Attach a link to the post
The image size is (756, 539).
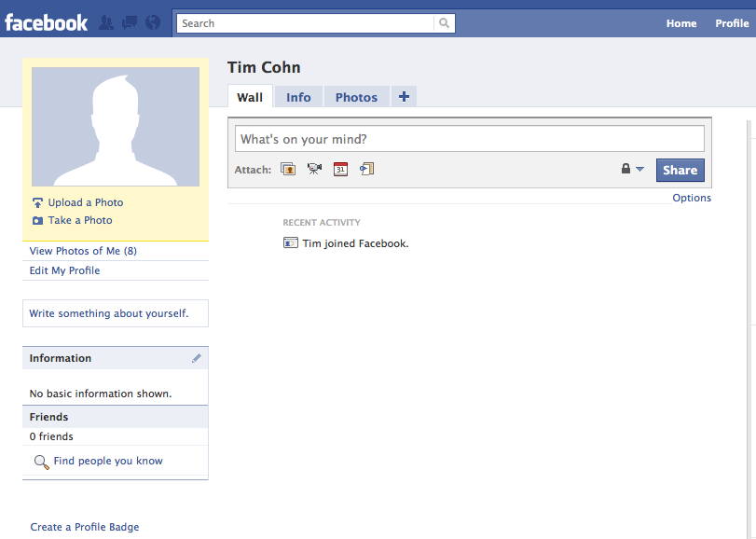click(366, 169)
